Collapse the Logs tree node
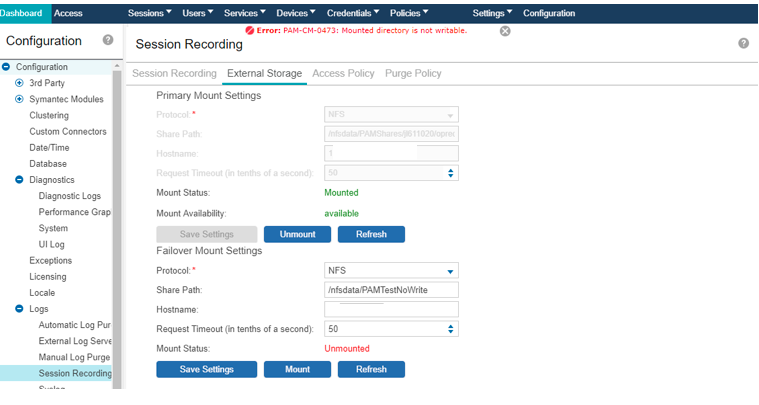 [19, 309]
